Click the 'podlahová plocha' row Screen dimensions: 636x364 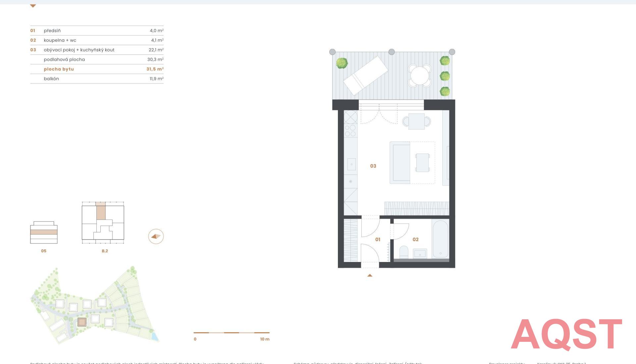tap(97, 59)
